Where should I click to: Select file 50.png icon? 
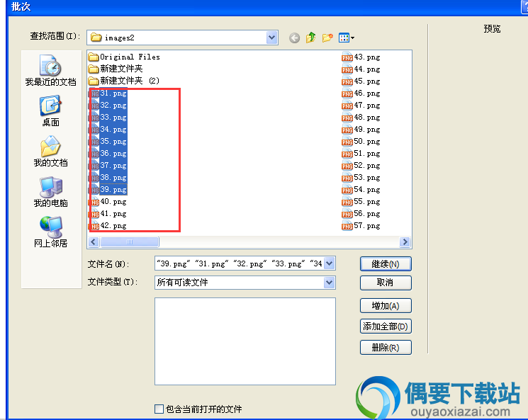[347, 142]
